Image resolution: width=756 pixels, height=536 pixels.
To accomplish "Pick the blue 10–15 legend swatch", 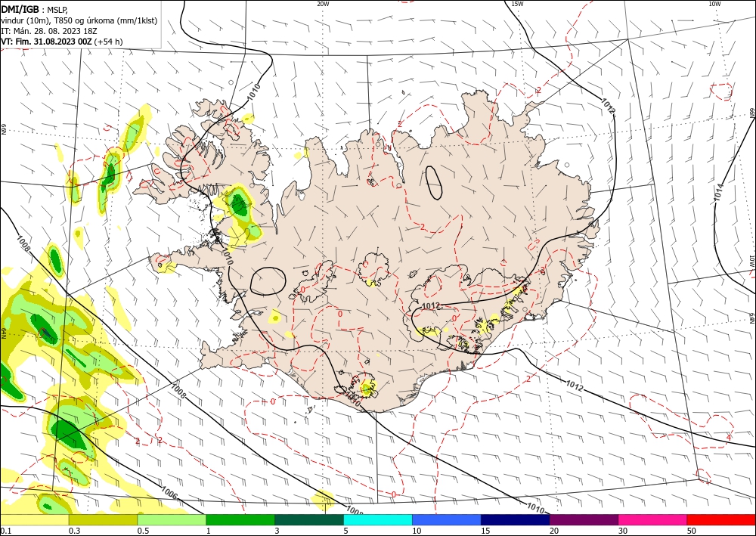I will (x=447, y=519).
